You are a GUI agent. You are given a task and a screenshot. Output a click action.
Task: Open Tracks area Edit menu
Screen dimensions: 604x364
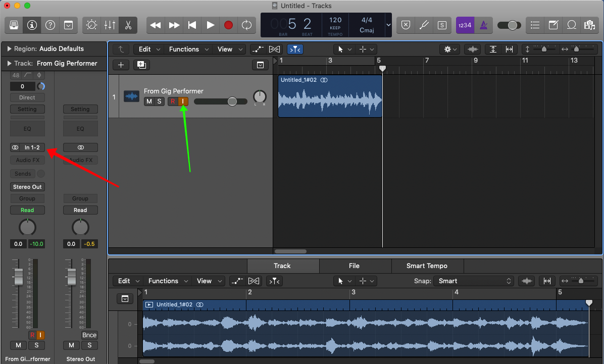(149, 49)
